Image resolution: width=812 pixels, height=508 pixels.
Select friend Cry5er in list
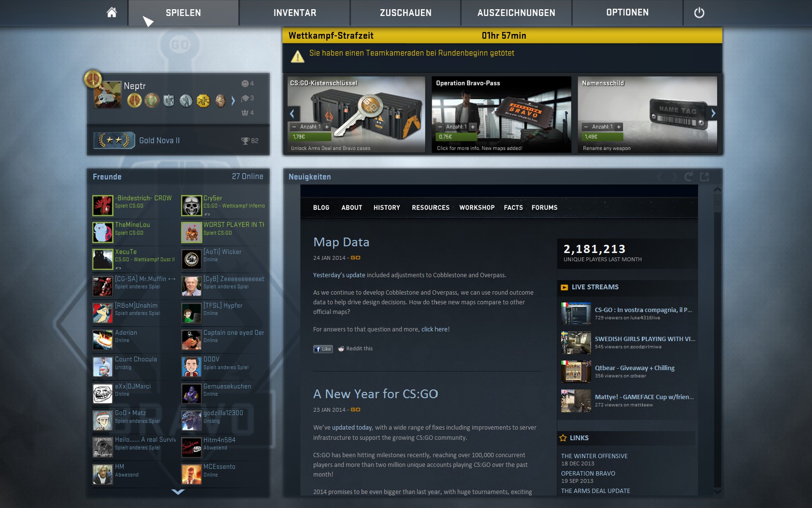click(x=223, y=205)
